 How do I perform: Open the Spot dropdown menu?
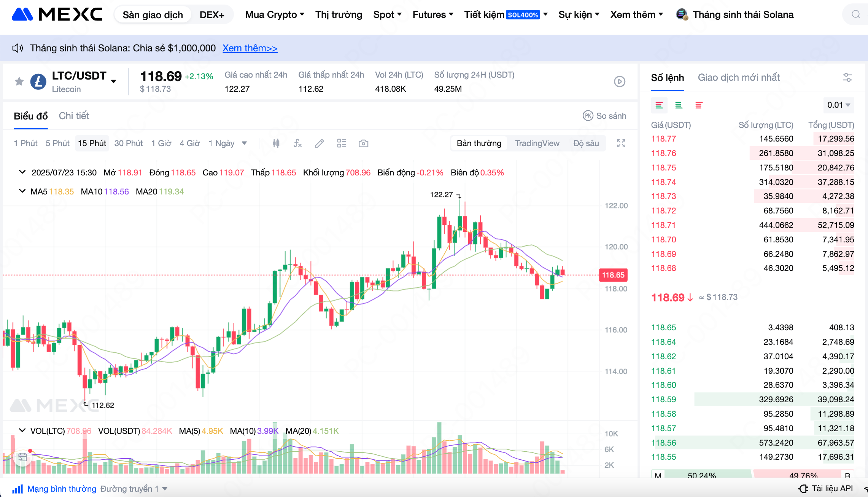click(387, 14)
